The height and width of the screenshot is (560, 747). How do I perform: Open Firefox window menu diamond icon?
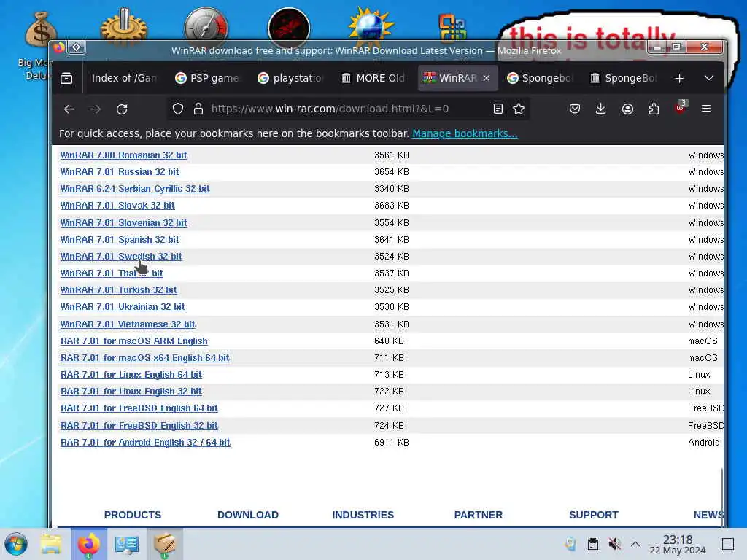coord(76,47)
